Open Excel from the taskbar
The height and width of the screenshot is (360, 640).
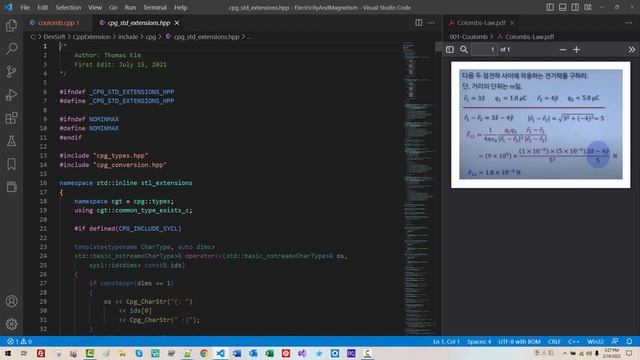pos(269,353)
